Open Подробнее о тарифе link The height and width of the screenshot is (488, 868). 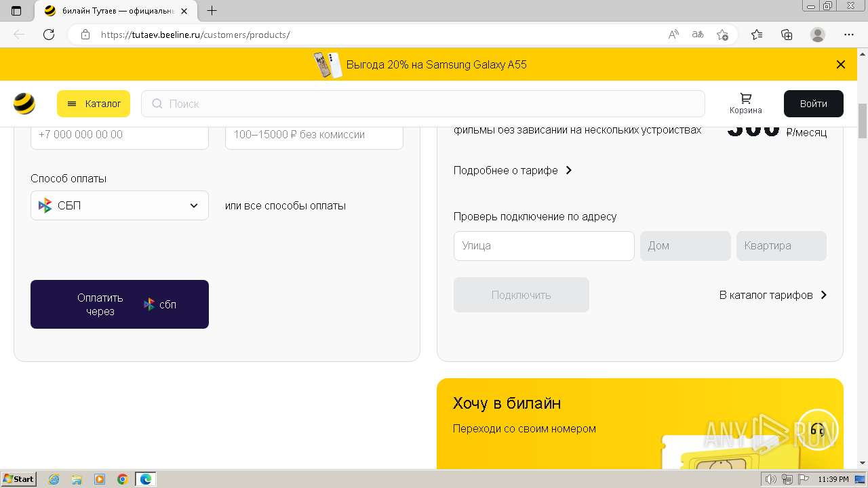click(x=513, y=170)
